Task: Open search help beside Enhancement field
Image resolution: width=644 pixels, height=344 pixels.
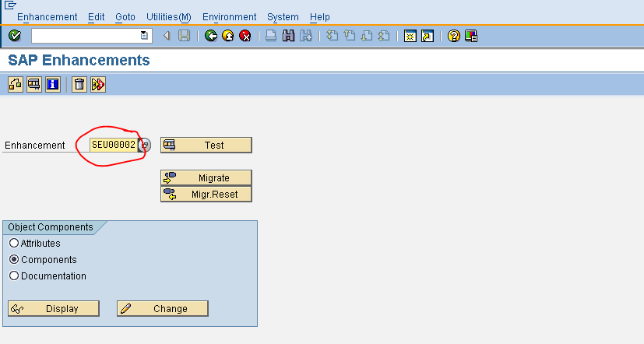Action: pyautogui.click(x=145, y=145)
